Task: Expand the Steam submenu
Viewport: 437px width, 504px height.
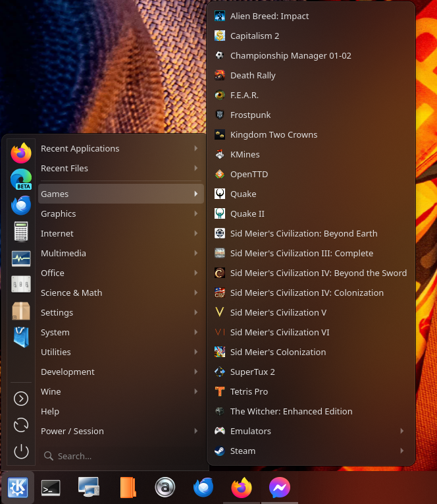Action: click(x=311, y=451)
